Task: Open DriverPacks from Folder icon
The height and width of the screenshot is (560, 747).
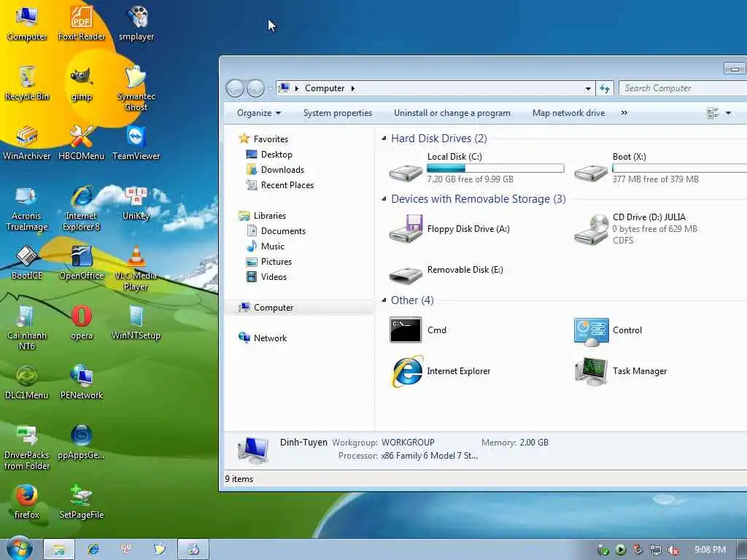Action: (x=27, y=447)
